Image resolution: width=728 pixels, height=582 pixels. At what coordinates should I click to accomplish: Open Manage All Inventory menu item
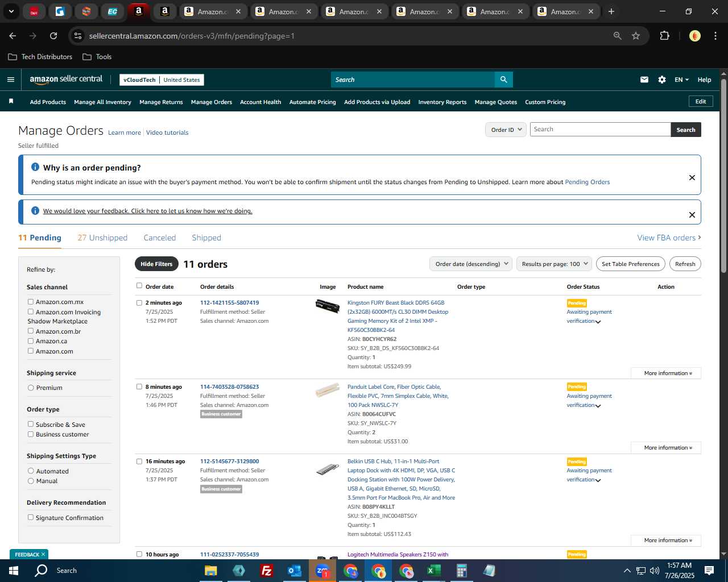point(102,102)
